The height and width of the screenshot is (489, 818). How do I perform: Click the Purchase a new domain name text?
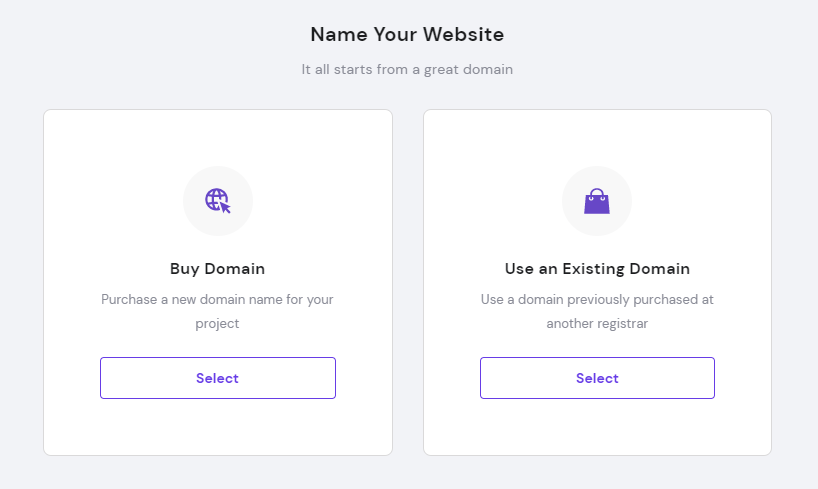pos(217,299)
